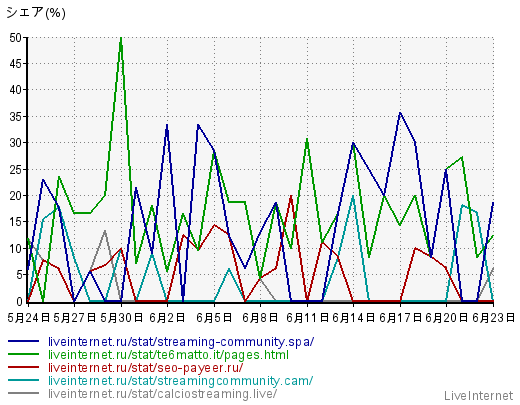Click the red peak at 20 percent

[291, 197]
